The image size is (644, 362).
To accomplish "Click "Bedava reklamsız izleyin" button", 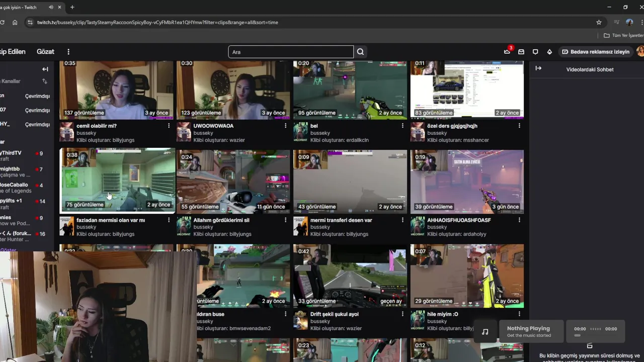I will click(595, 52).
